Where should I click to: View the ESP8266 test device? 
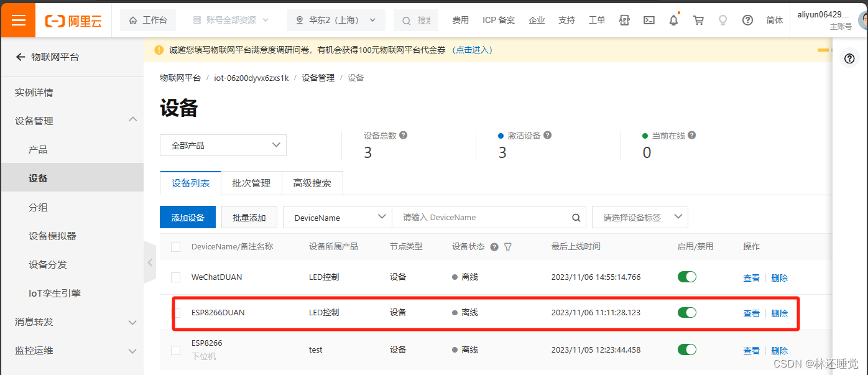752,350
